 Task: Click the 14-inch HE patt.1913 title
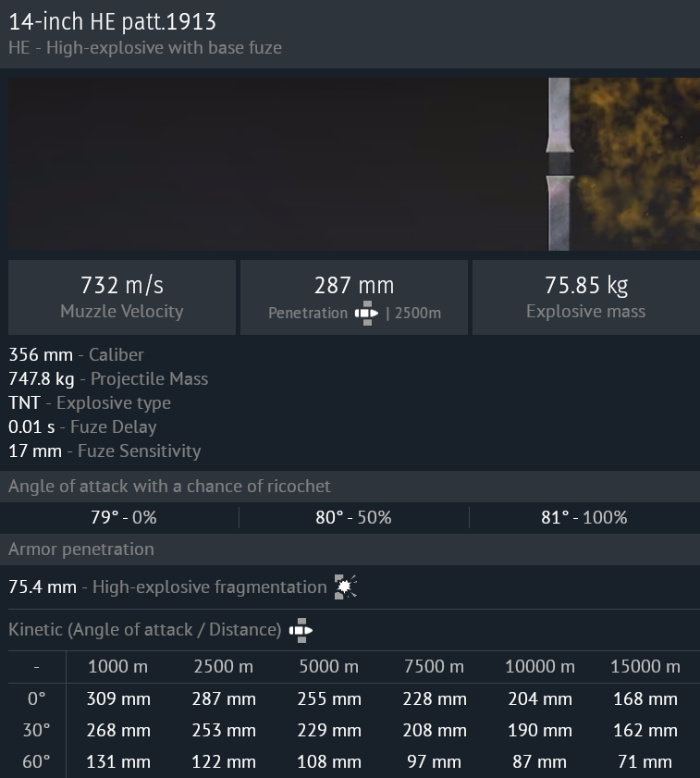tap(112, 21)
